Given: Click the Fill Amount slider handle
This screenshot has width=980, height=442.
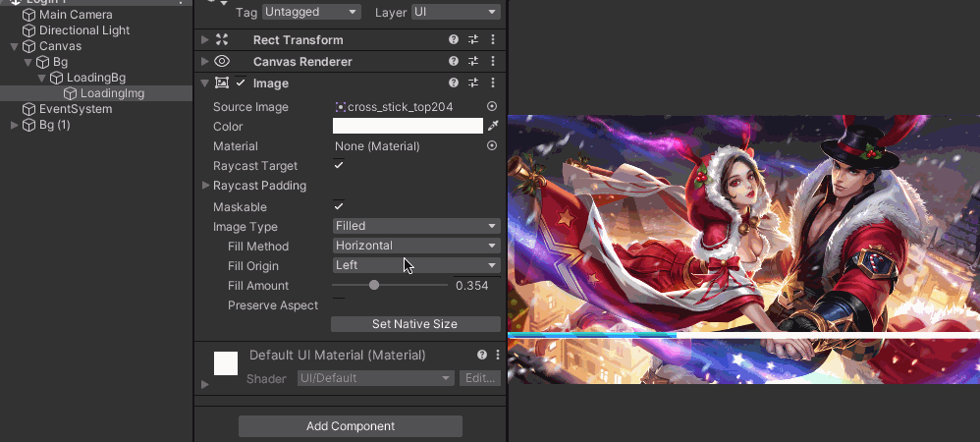Looking at the screenshot, I should (374, 285).
